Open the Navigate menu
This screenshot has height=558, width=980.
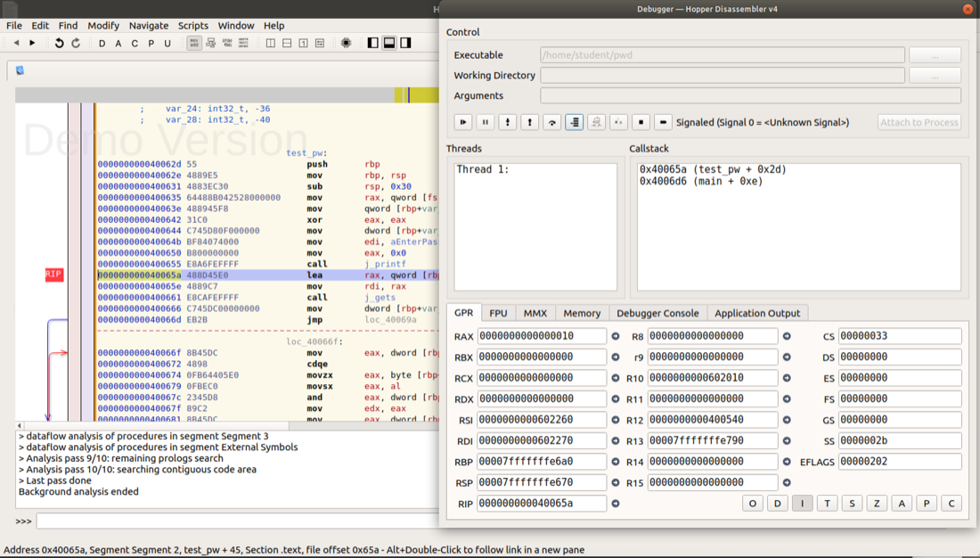148,26
